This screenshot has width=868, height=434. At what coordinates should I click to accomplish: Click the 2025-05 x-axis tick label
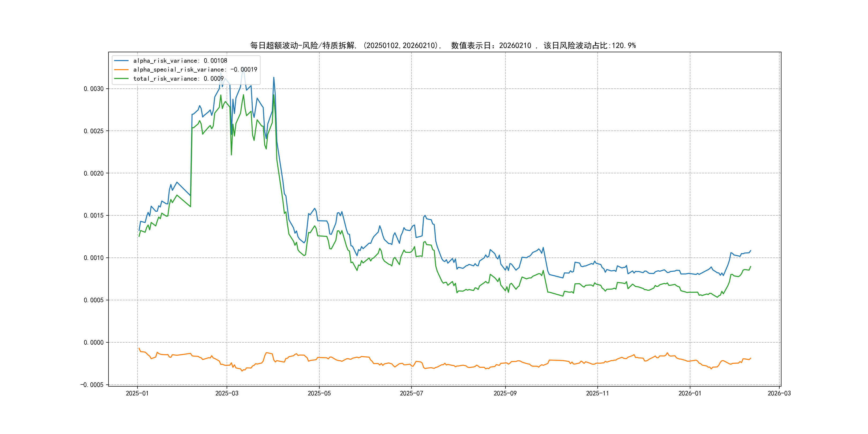coord(319,393)
